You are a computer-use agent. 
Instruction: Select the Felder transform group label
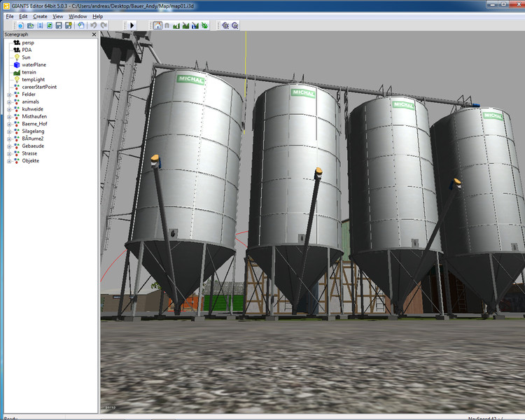coord(29,94)
